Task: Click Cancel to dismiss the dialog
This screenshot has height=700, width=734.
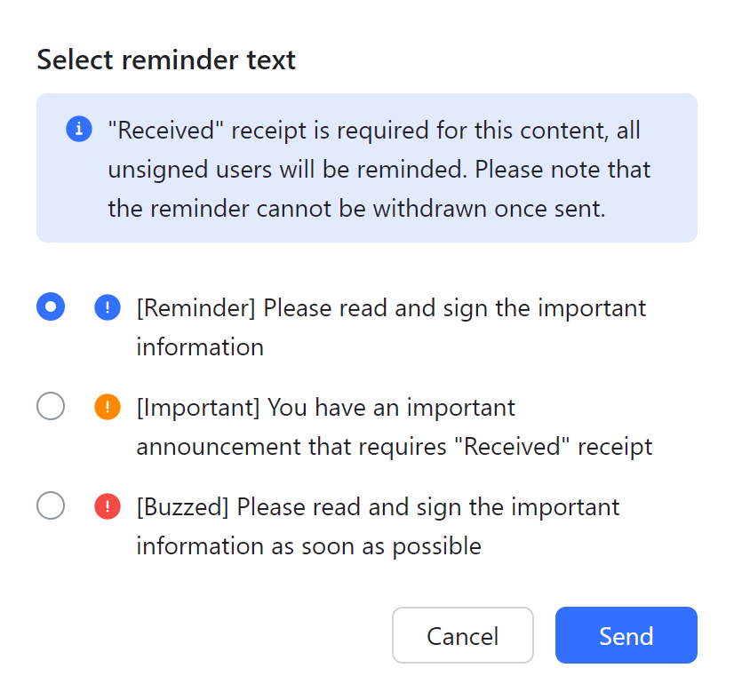Action: tap(462, 635)
